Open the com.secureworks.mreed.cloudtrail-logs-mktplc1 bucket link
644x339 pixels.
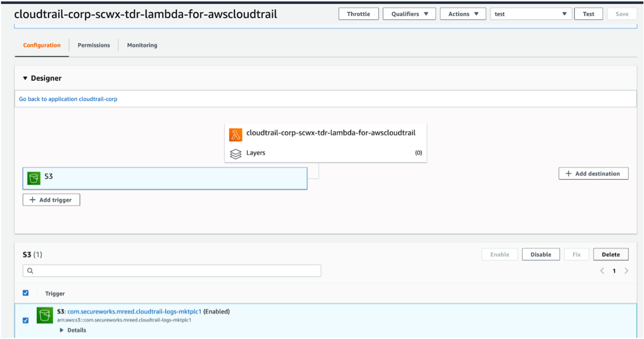(134, 311)
